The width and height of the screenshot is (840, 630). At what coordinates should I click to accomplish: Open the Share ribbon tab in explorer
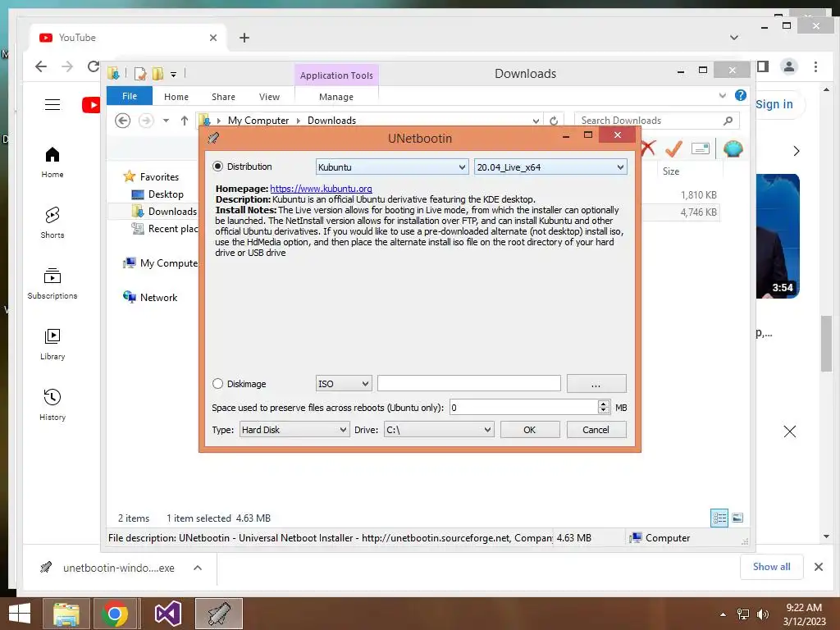point(223,97)
